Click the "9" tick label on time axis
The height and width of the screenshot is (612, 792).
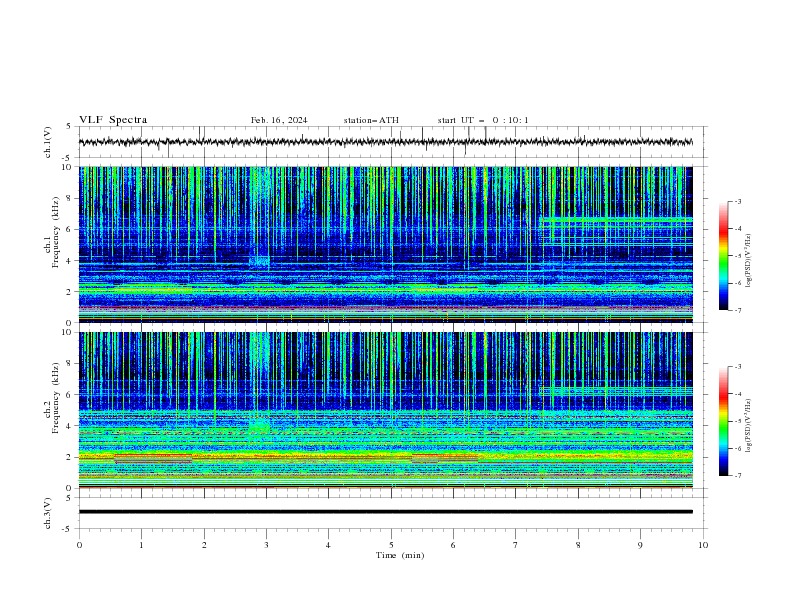click(640, 545)
